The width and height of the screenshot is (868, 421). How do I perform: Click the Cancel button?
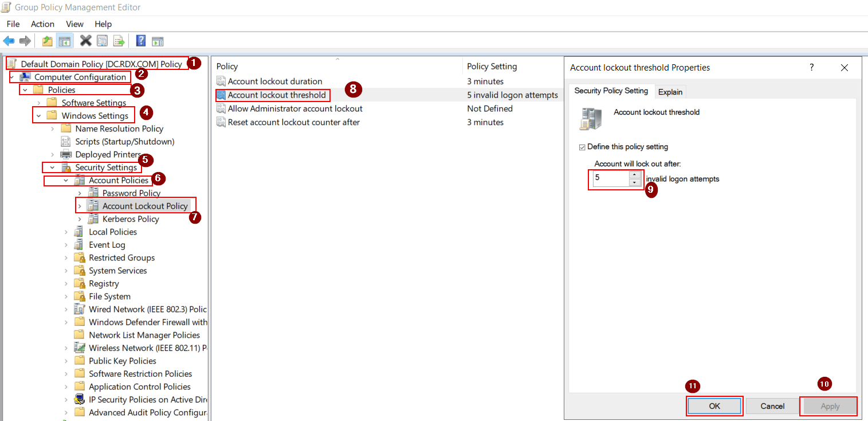771,406
